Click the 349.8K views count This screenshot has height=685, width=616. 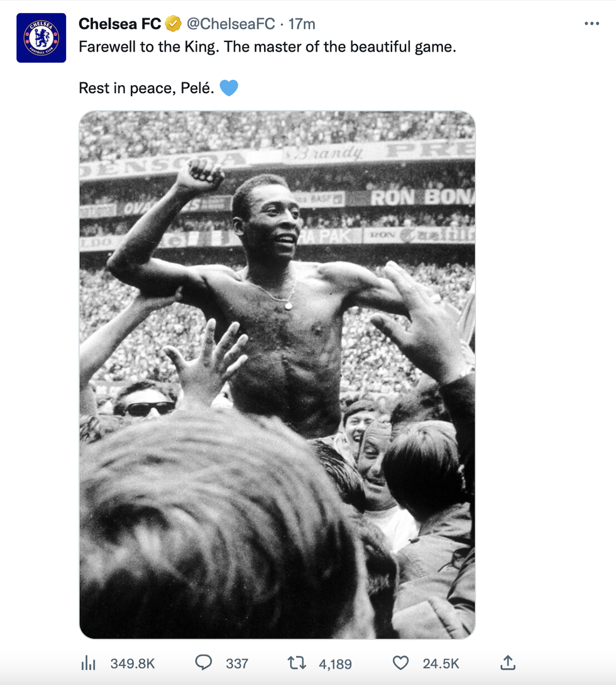coord(132,663)
